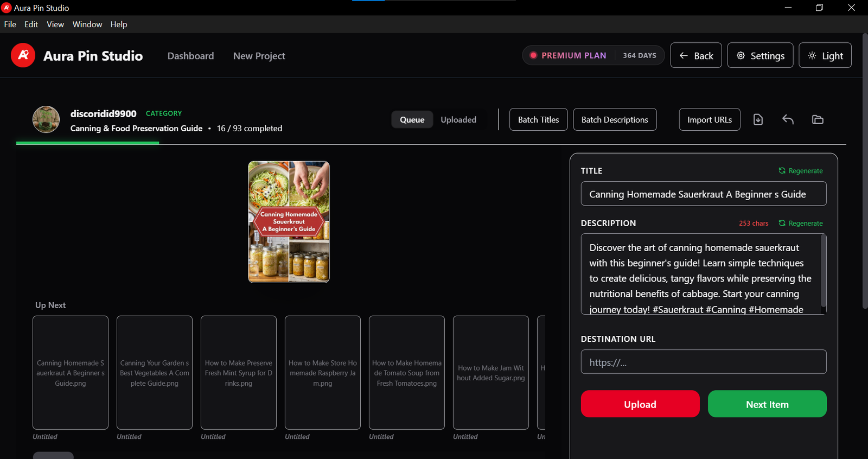The height and width of the screenshot is (459, 868).
Task: Open the Dashboard tab
Action: pyautogui.click(x=190, y=56)
